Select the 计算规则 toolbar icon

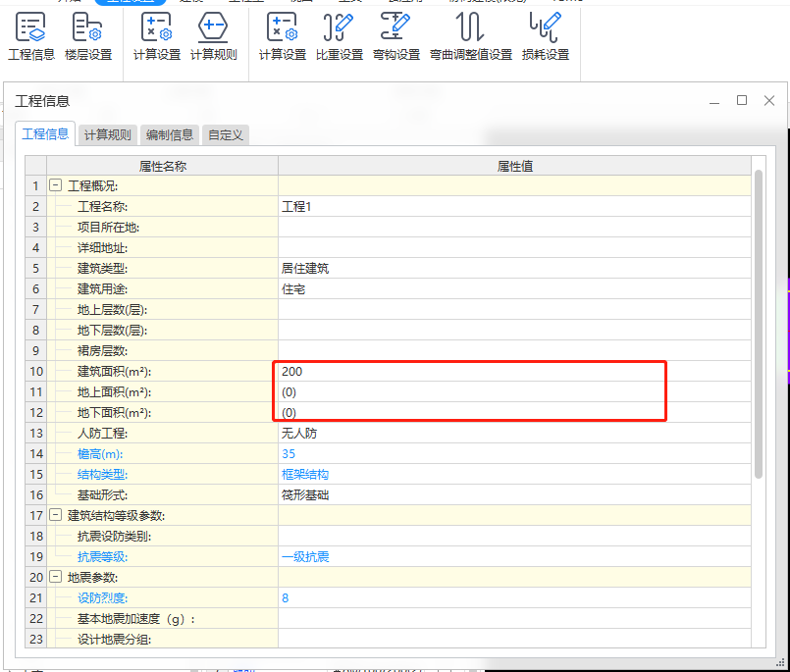click(x=213, y=37)
